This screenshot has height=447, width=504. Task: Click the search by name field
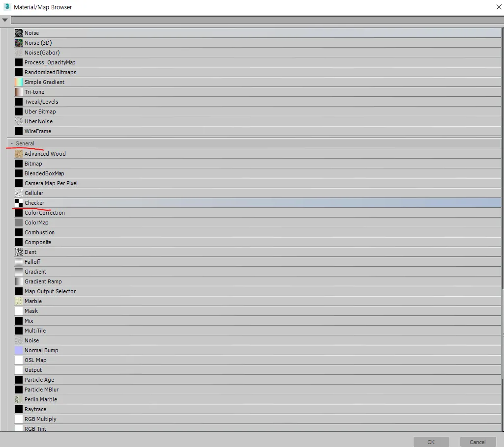tap(256, 20)
